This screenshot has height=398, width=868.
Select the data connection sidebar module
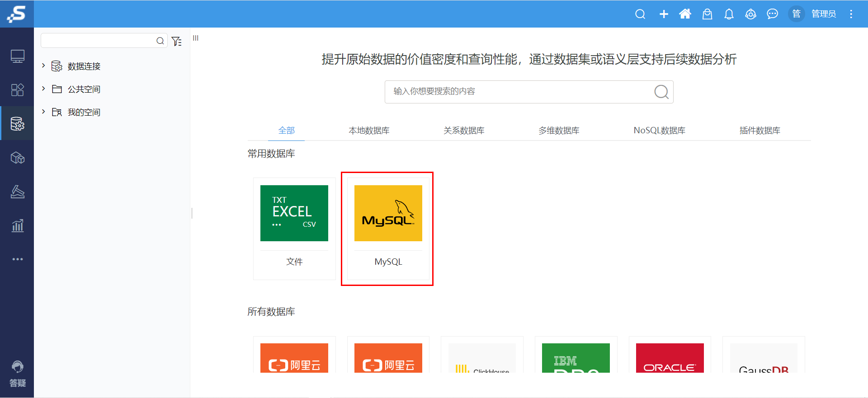(x=17, y=123)
